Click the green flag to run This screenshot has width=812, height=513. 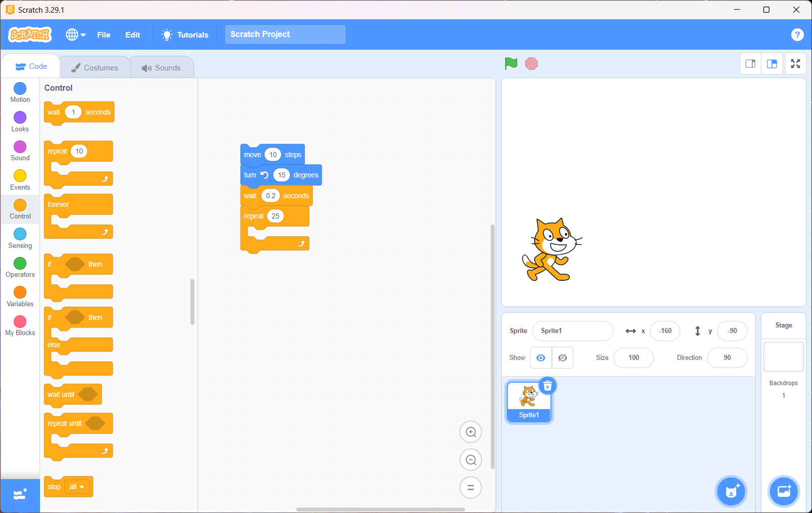pos(511,63)
